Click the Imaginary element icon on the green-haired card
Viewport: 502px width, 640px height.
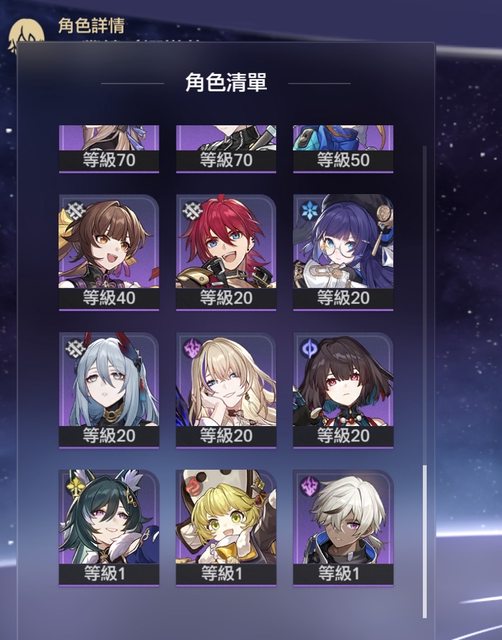76,486
